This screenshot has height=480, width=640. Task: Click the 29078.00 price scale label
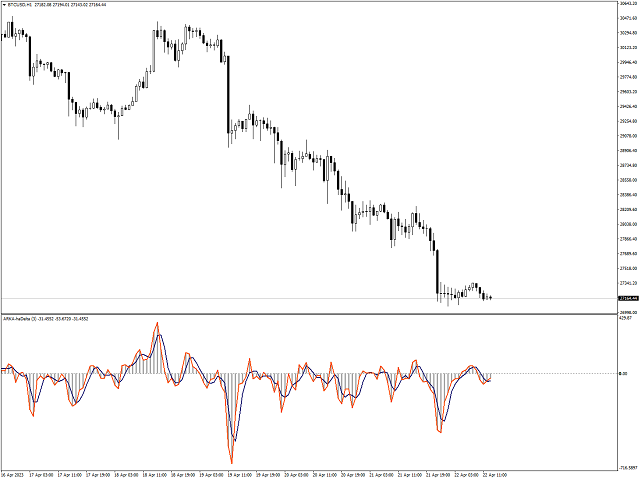pyautogui.click(x=628, y=136)
